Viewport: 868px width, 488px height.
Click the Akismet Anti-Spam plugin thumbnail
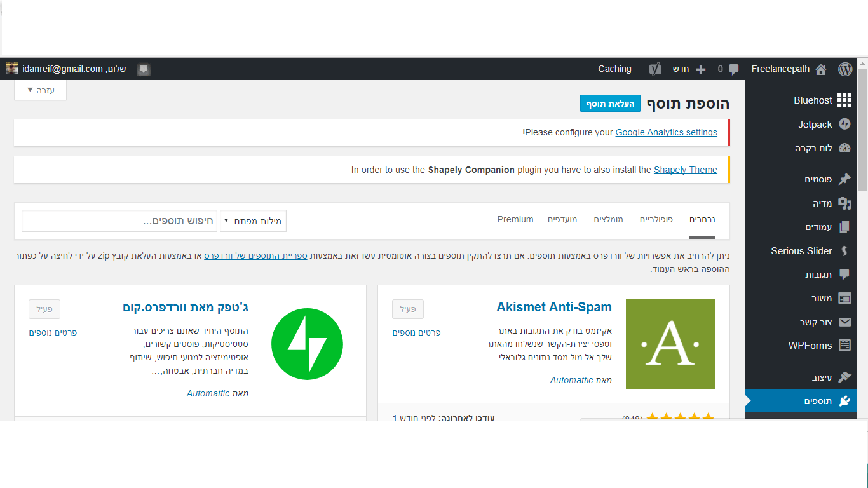point(670,344)
